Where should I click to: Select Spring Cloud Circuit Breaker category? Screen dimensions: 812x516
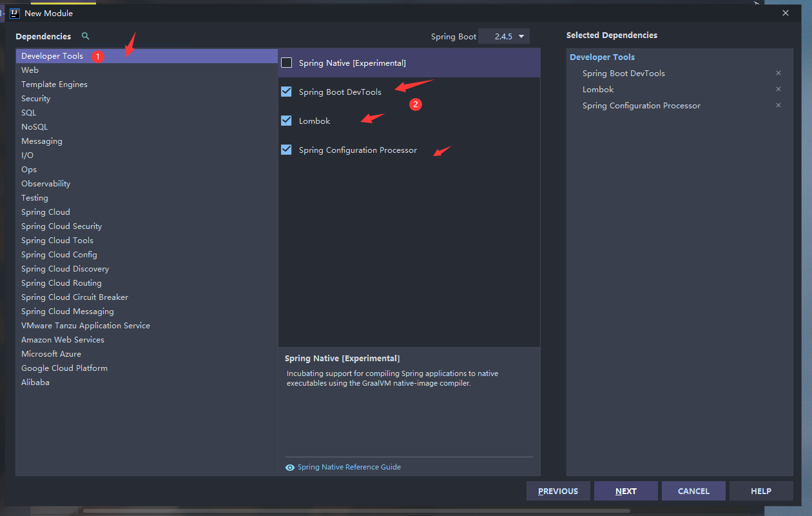(147, 297)
